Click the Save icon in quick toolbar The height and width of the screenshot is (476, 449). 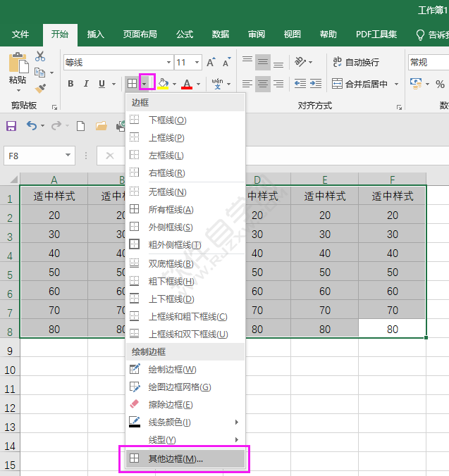pyautogui.click(x=11, y=125)
